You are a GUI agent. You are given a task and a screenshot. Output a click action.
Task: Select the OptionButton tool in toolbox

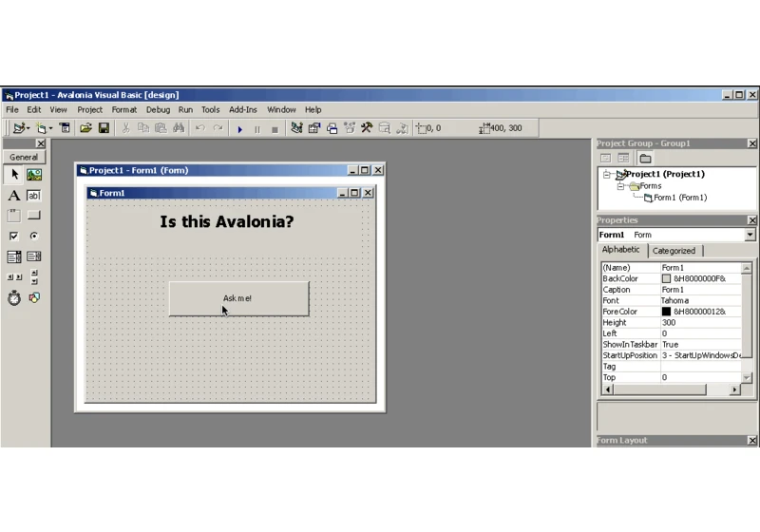coord(34,236)
